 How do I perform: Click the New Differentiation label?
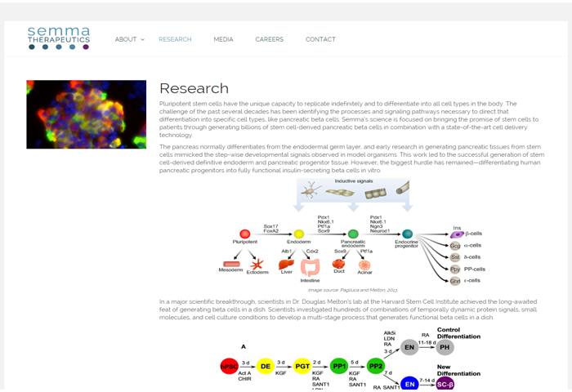(458, 370)
